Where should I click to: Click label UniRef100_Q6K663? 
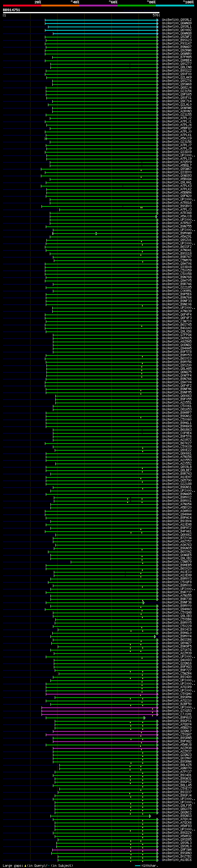pyautogui.click(x=177, y=396)
